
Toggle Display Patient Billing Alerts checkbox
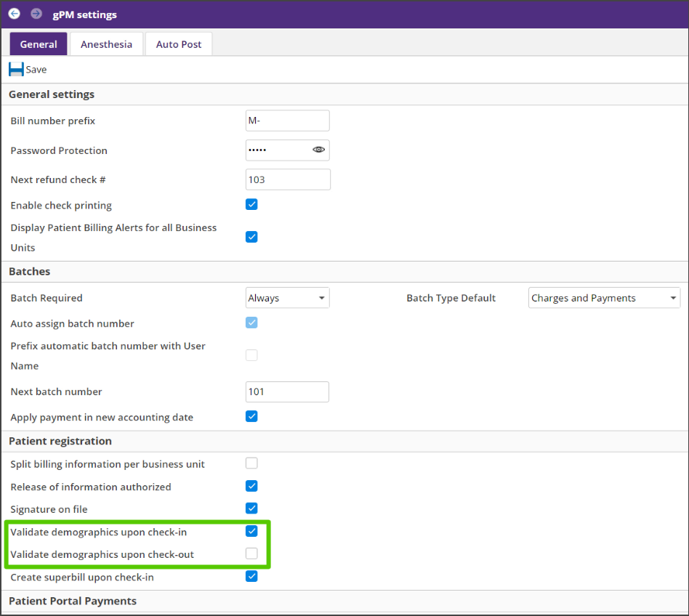(251, 237)
